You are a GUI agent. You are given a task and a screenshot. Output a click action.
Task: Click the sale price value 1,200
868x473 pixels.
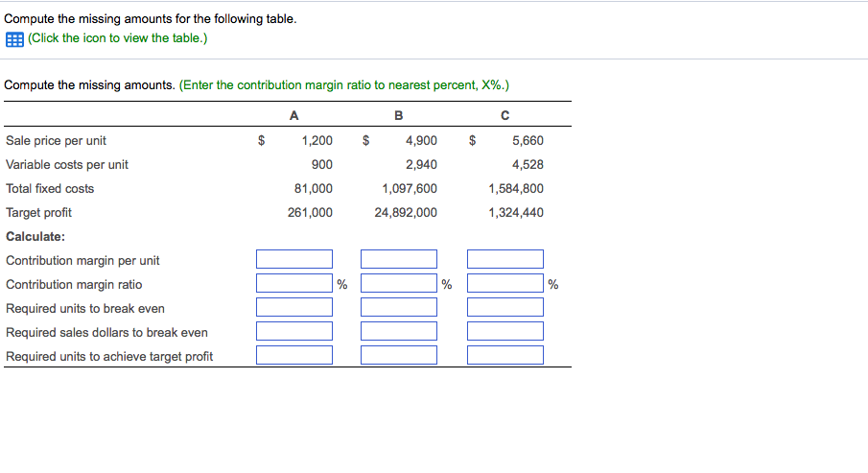pos(317,141)
